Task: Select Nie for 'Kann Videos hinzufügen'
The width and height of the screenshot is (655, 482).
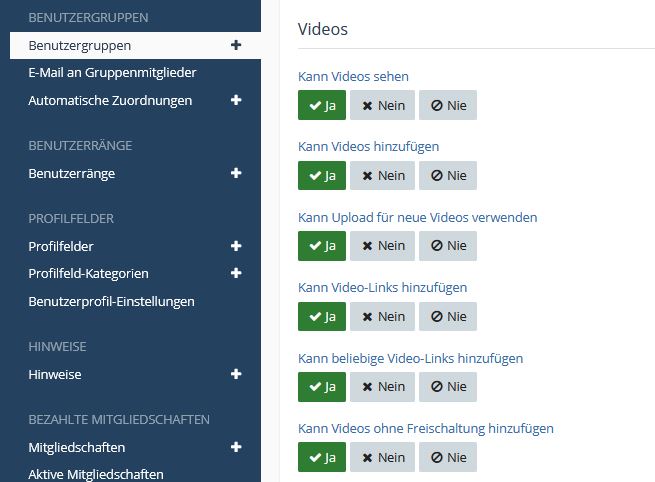Action: (447, 175)
